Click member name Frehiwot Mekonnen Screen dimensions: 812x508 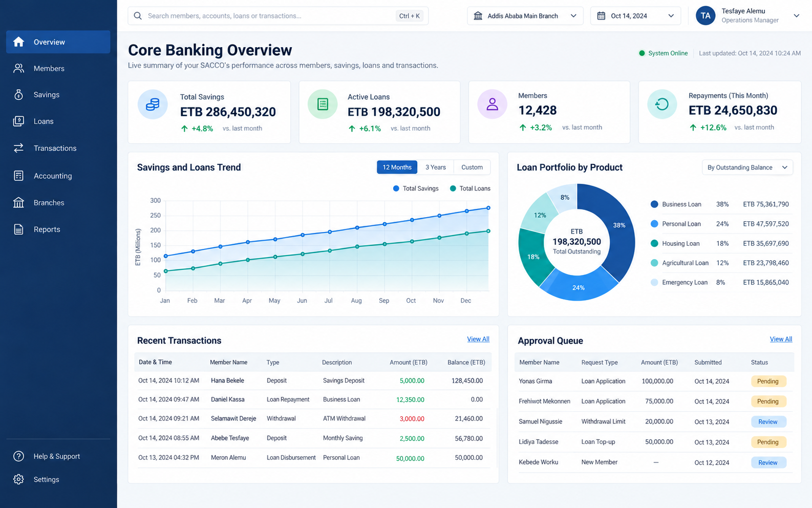coord(544,401)
